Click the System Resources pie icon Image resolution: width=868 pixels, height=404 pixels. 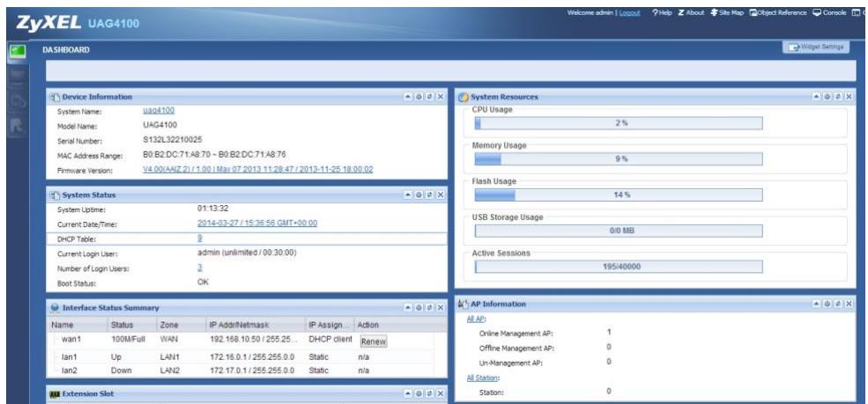coord(464,98)
